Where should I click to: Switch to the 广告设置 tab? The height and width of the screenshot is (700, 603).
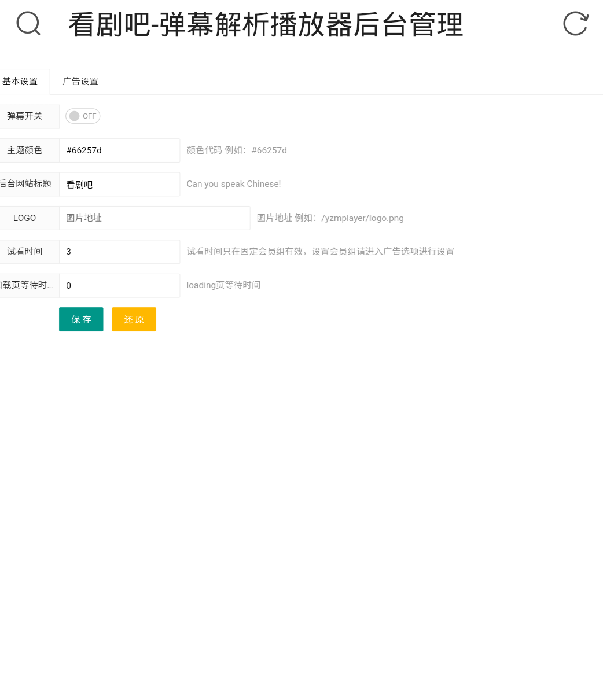(x=80, y=81)
